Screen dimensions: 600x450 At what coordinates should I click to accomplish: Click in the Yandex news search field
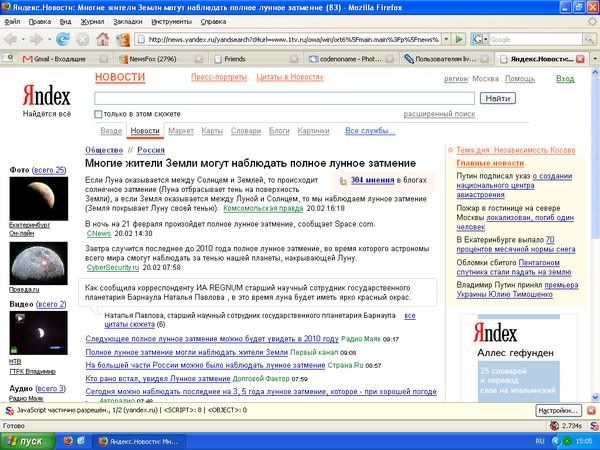(284, 98)
